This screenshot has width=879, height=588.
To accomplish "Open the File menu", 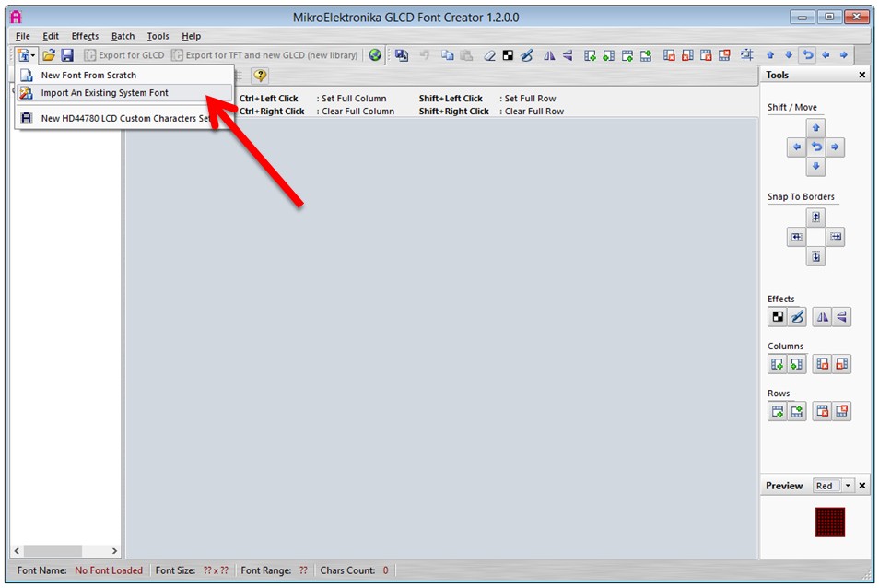I will tap(22, 36).
